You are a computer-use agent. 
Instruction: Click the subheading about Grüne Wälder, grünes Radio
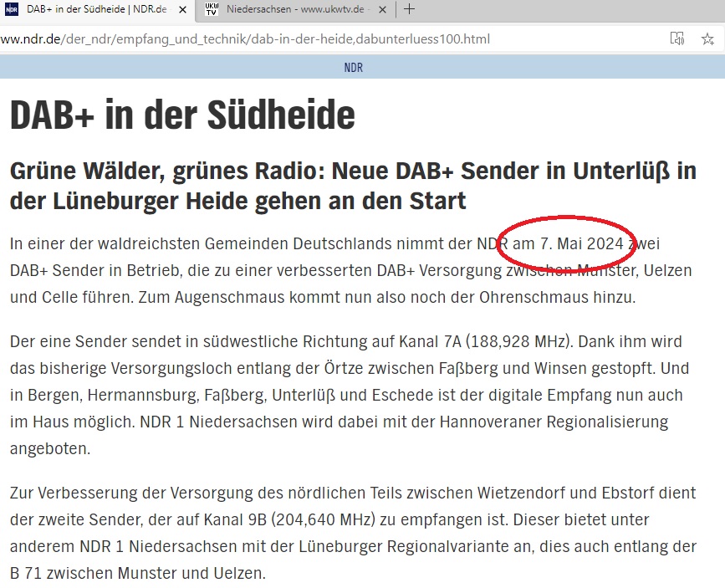tap(352, 186)
